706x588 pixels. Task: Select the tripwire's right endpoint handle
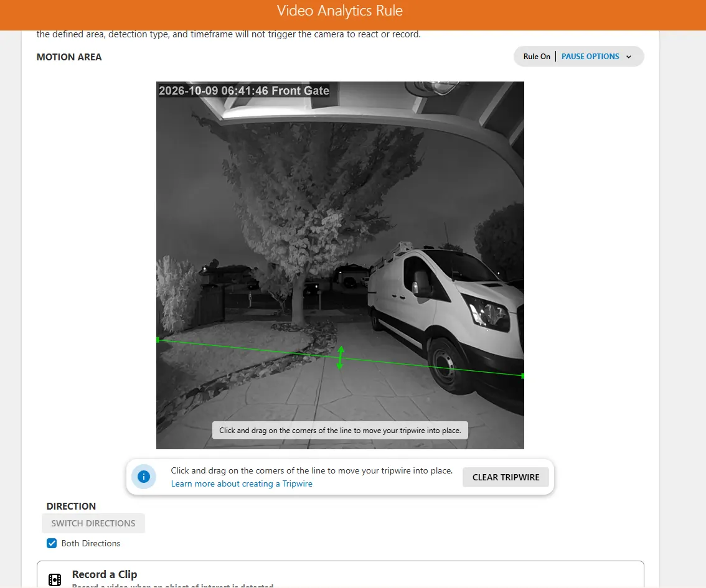tap(522, 376)
